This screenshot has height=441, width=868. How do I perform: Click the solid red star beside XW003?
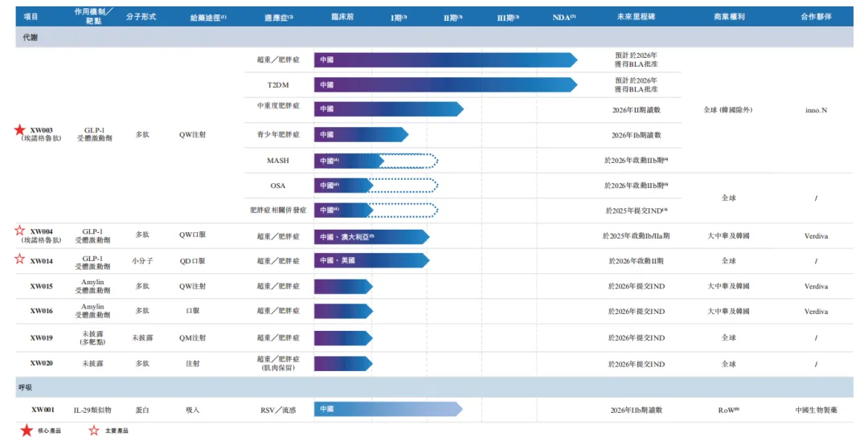(x=19, y=129)
